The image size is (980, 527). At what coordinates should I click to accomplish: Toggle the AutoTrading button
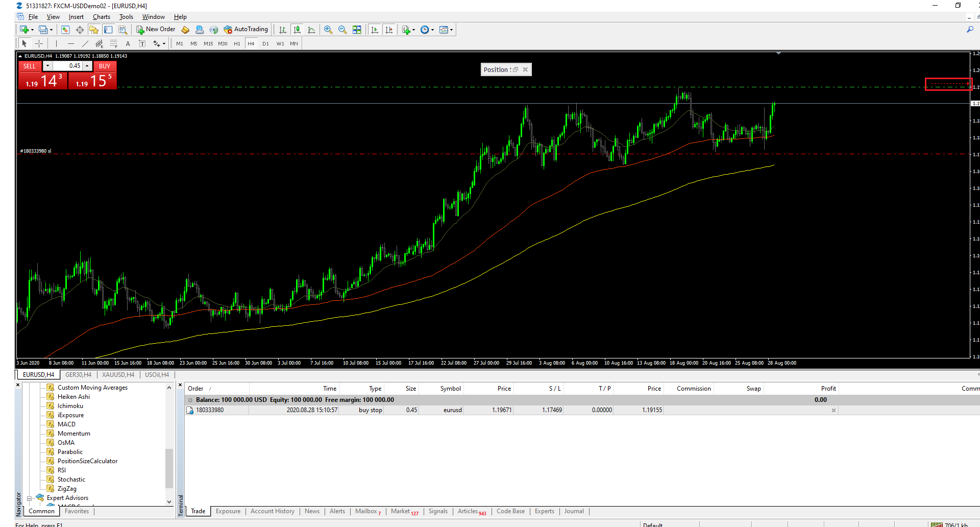click(x=246, y=30)
